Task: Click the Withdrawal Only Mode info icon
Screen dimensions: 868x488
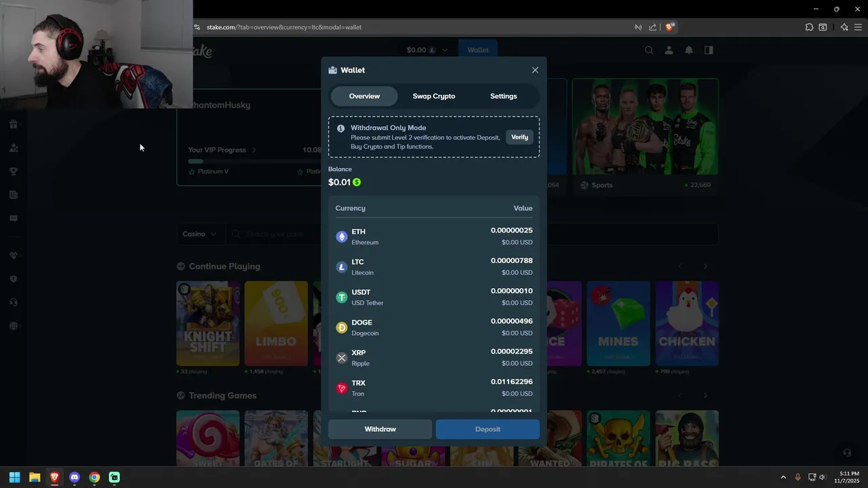Action: pos(340,128)
